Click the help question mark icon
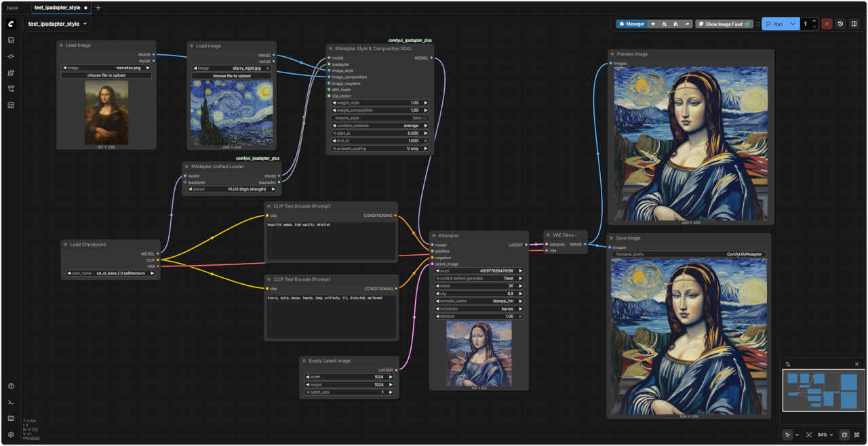 (x=11, y=386)
